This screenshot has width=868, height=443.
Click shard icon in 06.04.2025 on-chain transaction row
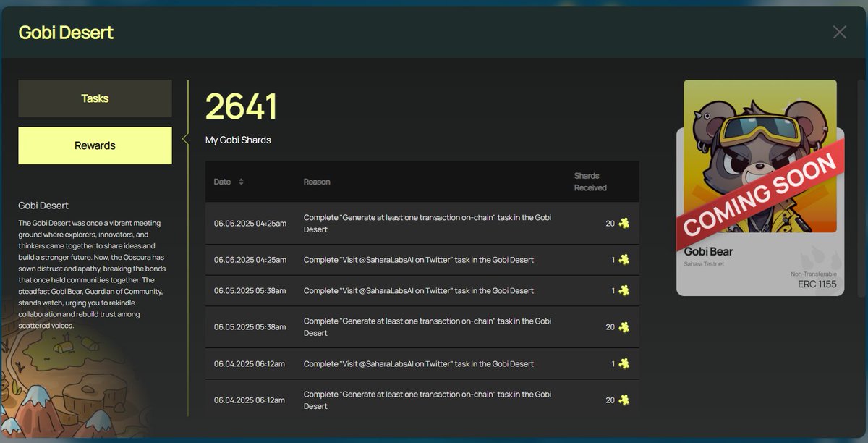(624, 400)
